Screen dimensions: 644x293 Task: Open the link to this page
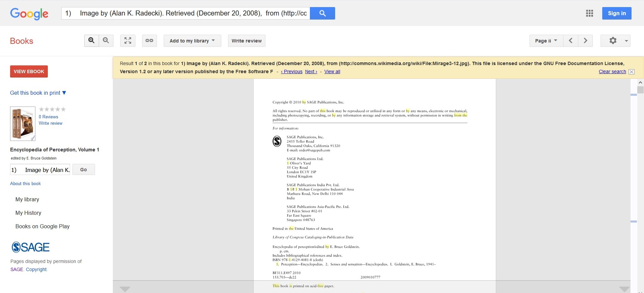[149, 41]
